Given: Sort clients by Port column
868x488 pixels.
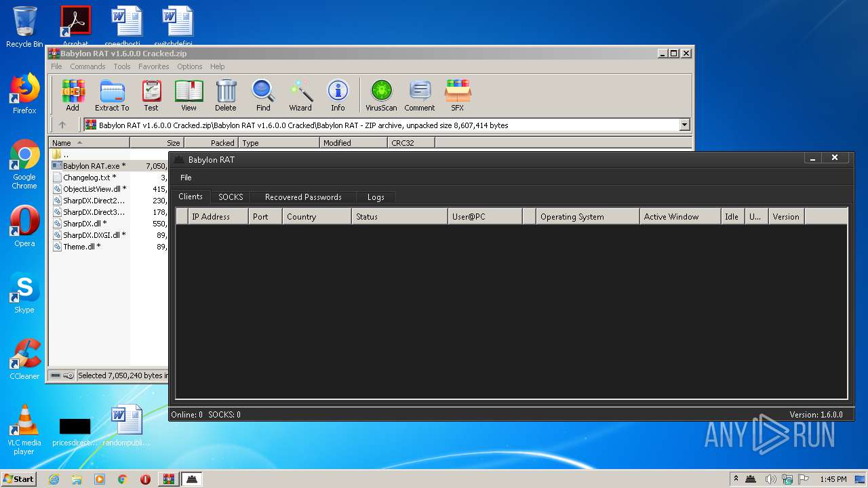Looking at the screenshot, I should (266, 217).
